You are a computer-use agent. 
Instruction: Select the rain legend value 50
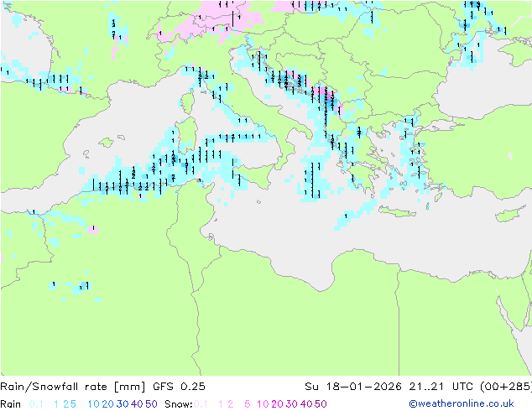pos(151,404)
